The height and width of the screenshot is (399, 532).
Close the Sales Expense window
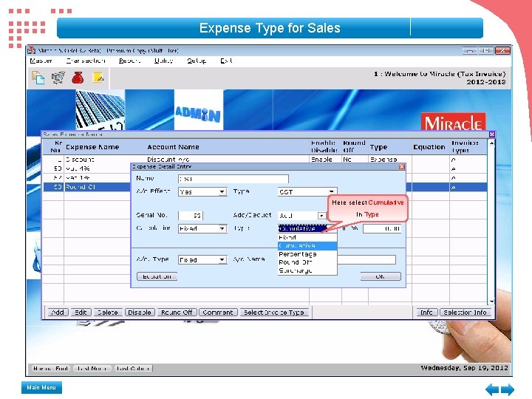[491, 134]
